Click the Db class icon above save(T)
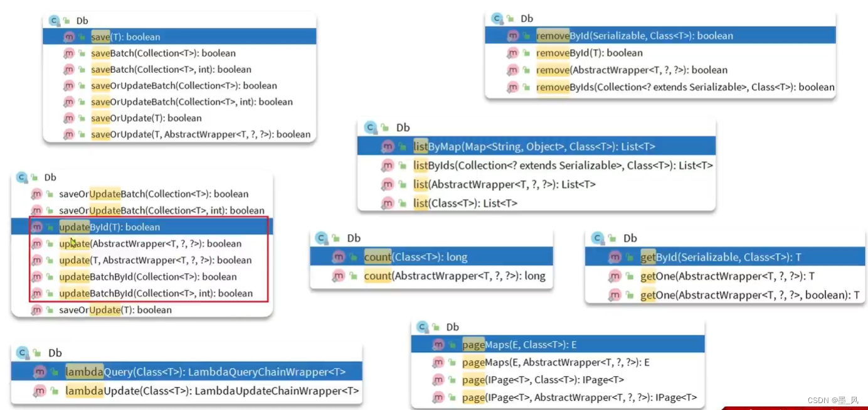Viewport: 868px width, 410px height. tap(53, 21)
